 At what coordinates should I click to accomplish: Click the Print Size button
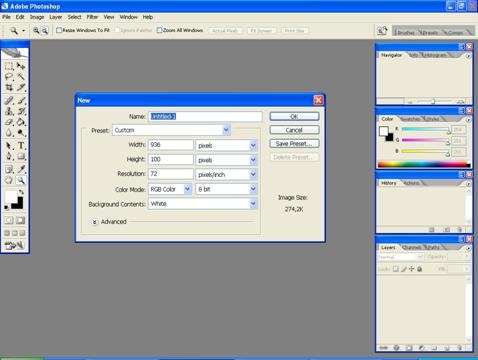[x=295, y=31]
